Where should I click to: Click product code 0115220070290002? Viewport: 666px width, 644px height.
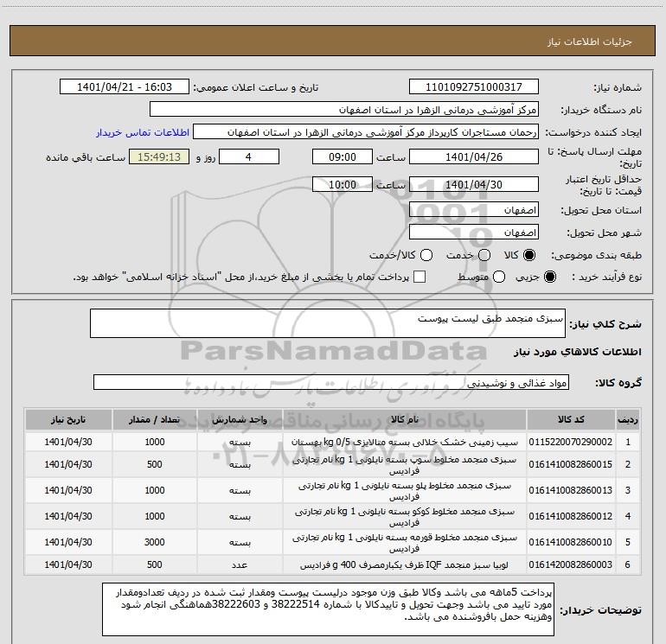(x=571, y=442)
